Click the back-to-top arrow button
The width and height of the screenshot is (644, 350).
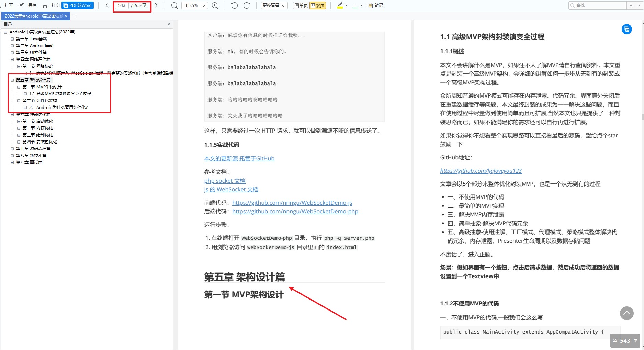[x=626, y=313]
